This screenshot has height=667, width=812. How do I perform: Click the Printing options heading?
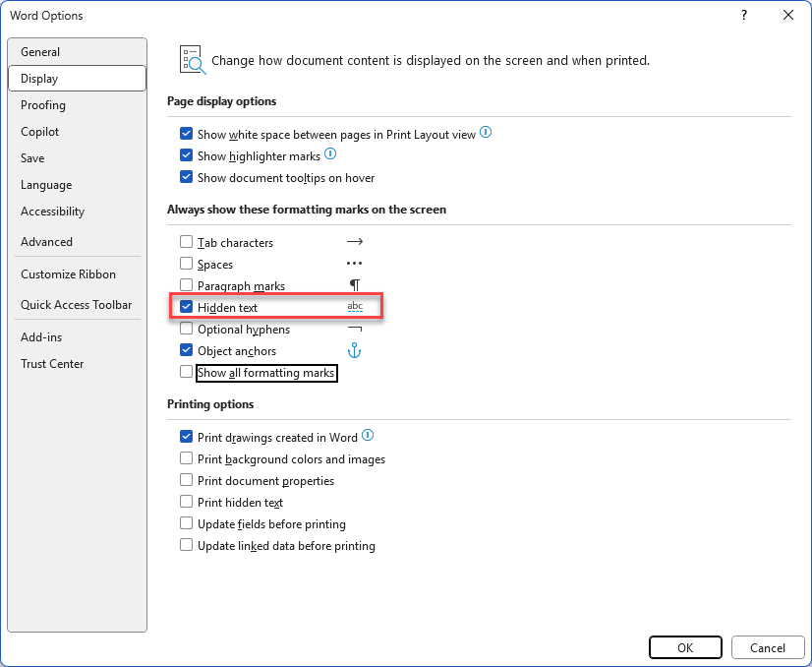(210, 404)
